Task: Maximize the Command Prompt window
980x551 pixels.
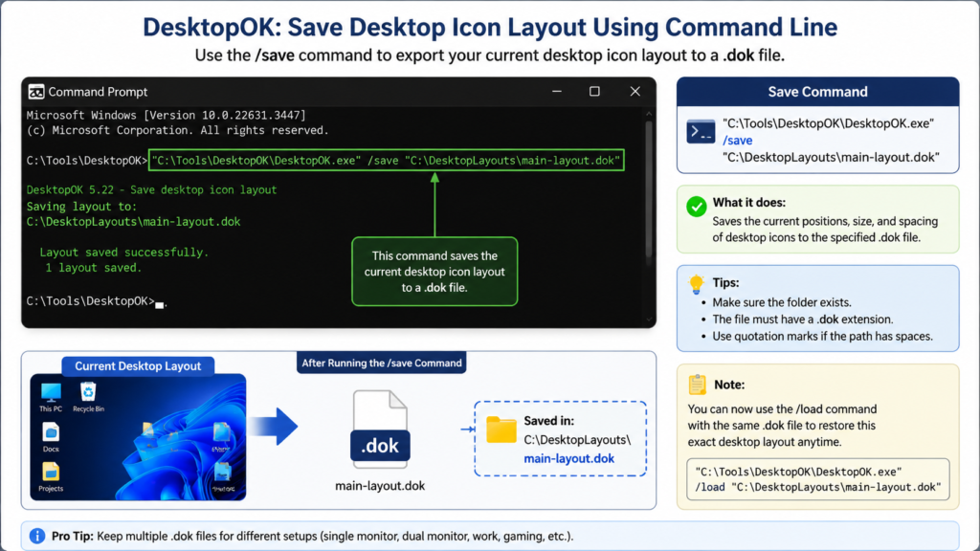Action: coord(594,91)
